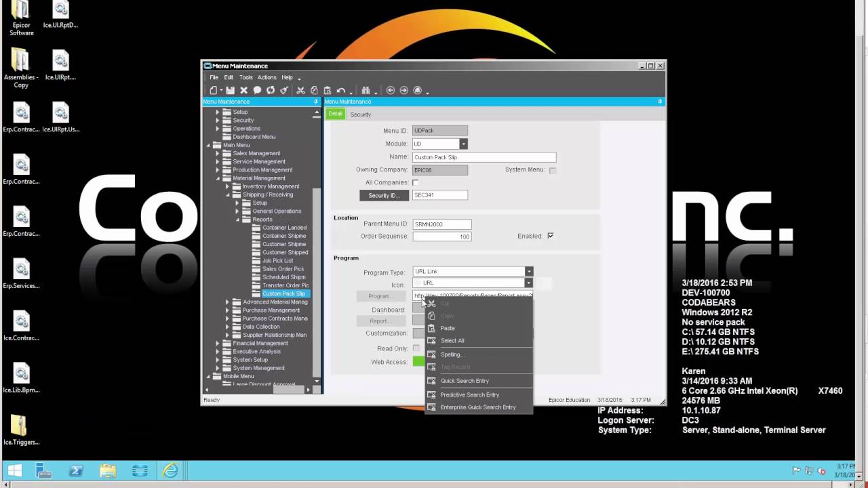Launch PowerShell from the taskbar

pyautogui.click(x=77, y=470)
